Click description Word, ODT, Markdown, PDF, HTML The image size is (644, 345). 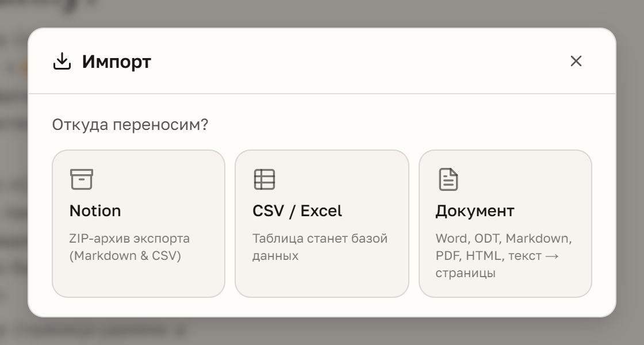coord(504,255)
